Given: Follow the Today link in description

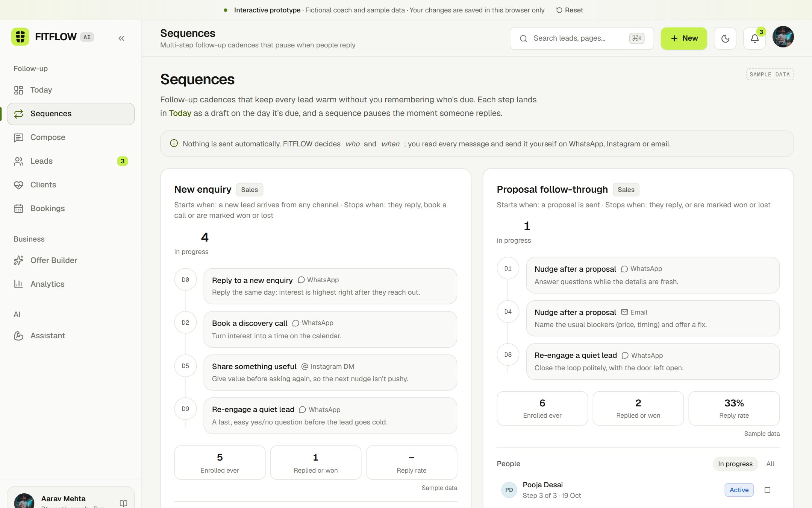Looking at the screenshot, I should coord(180,113).
